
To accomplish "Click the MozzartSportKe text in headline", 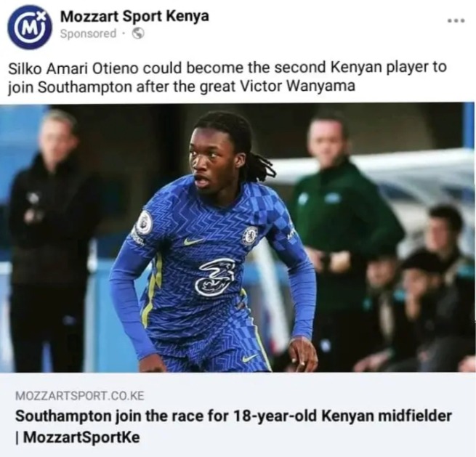I will [81, 437].
